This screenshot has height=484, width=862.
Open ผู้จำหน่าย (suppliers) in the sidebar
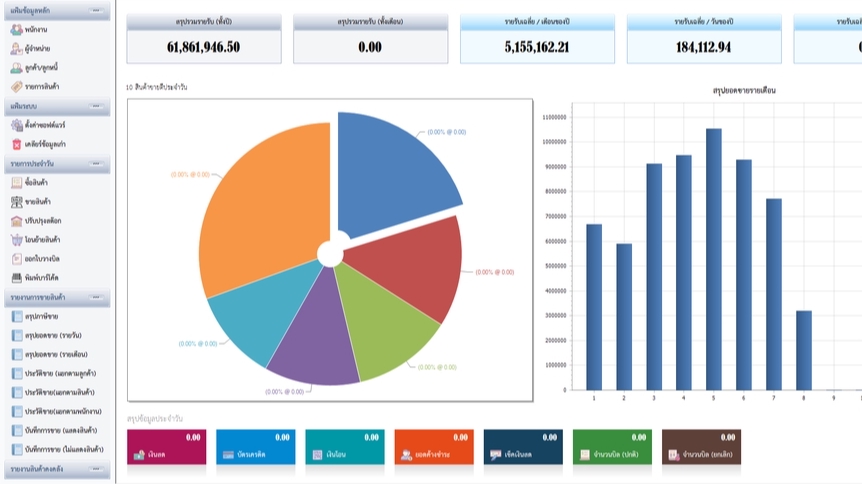[x=31, y=48]
